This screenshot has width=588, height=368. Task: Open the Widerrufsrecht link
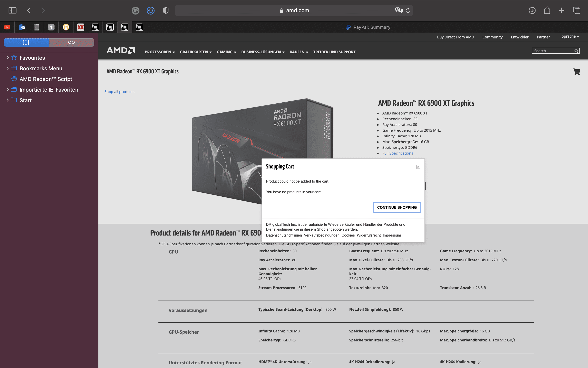coord(369,235)
